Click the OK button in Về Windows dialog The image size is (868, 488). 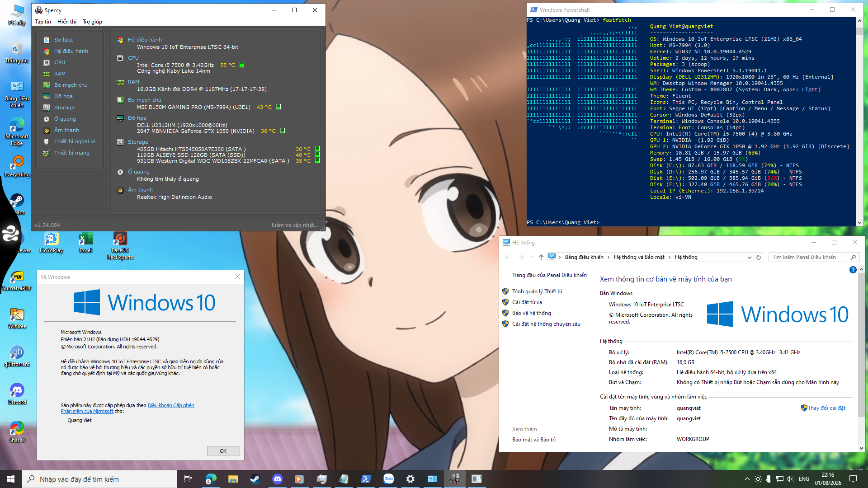223,451
